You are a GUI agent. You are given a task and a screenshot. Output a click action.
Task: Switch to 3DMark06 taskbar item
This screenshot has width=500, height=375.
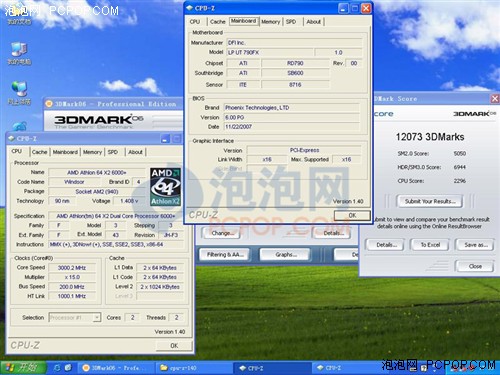(x=115, y=368)
